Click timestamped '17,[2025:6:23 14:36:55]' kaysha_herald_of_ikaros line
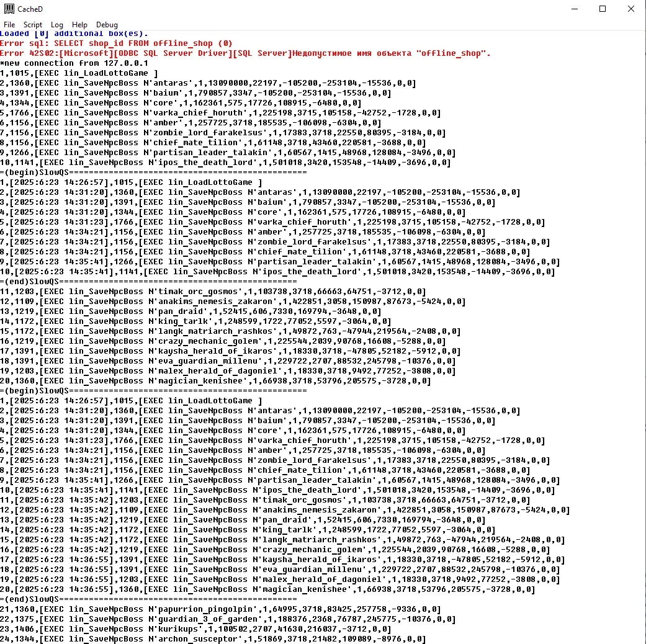The height and width of the screenshot is (644, 646). pyautogui.click(x=282, y=559)
